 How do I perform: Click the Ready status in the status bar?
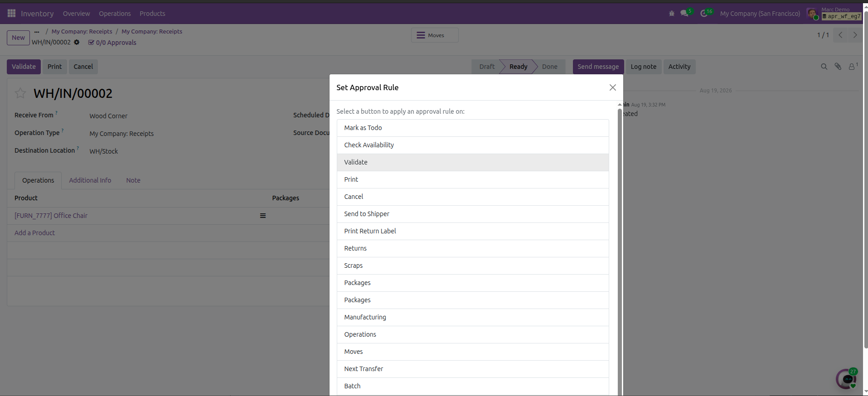coord(518,67)
